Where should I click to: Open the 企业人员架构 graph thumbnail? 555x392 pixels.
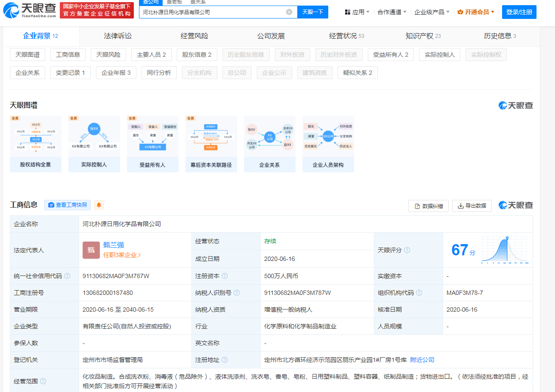tap(328, 144)
